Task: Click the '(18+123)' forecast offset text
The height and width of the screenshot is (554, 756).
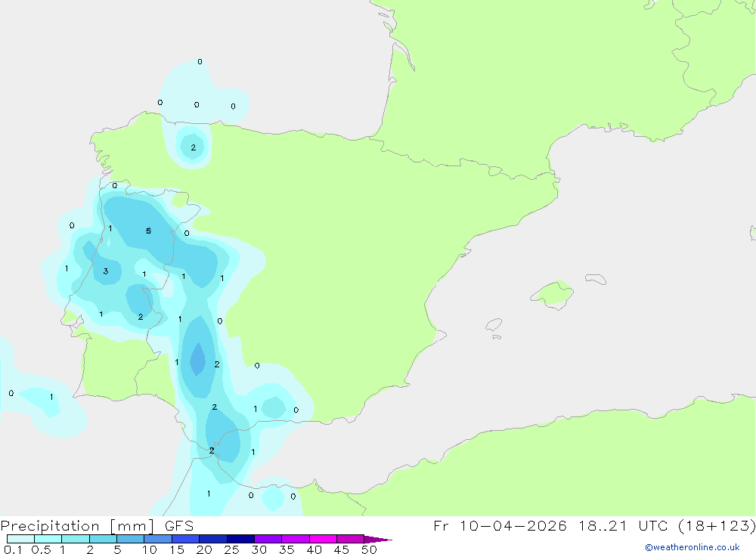Action: pos(717,525)
